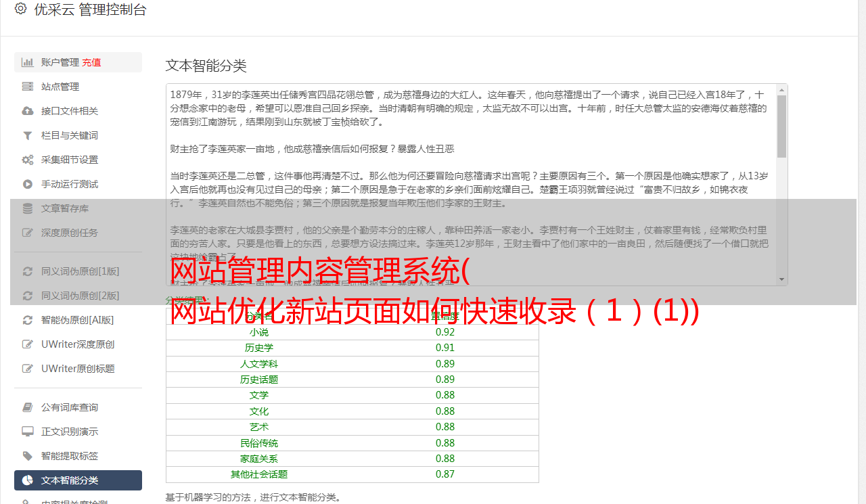
Task: Click the refresh icon for 智能伪原创[AI版]
Action: [27, 320]
